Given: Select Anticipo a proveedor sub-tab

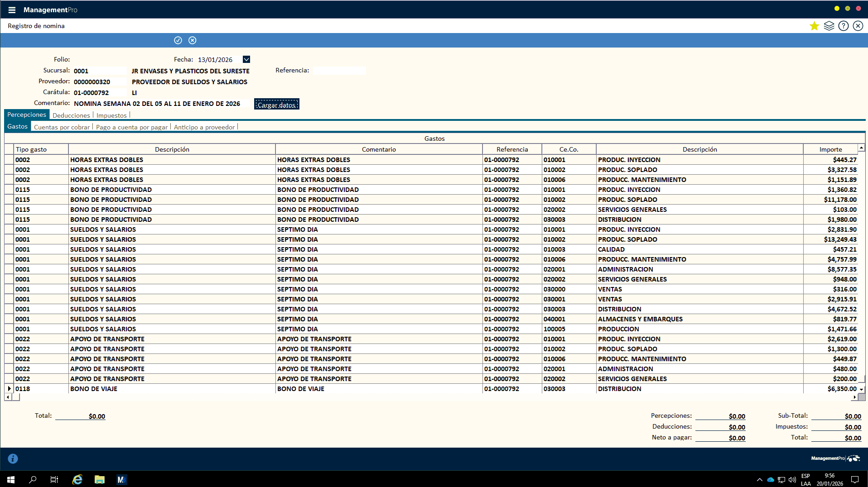Looking at the screenshot, I should click(x=204, y=127).
